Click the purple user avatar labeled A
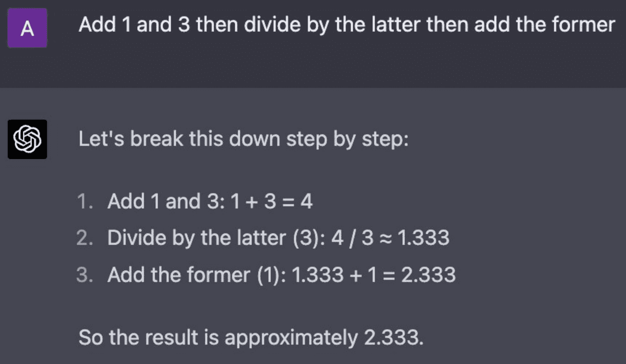The image size is (626, 364). click(x=27, y=28)
